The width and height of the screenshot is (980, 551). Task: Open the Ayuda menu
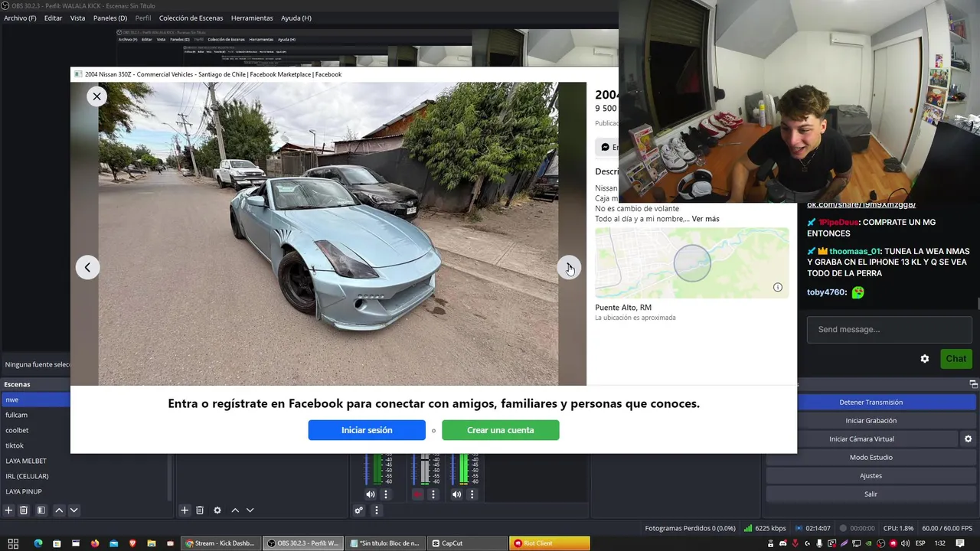coord(296,18)
